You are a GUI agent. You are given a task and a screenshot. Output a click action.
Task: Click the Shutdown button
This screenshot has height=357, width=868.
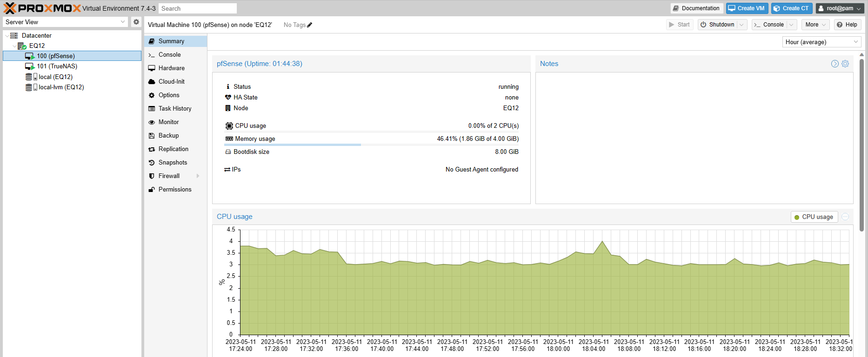click(717, 25)
